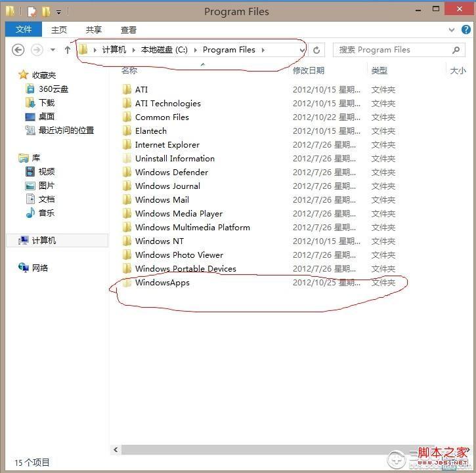
Task: Open the recent locations dropdown arrow
Action: click(53, 50)
